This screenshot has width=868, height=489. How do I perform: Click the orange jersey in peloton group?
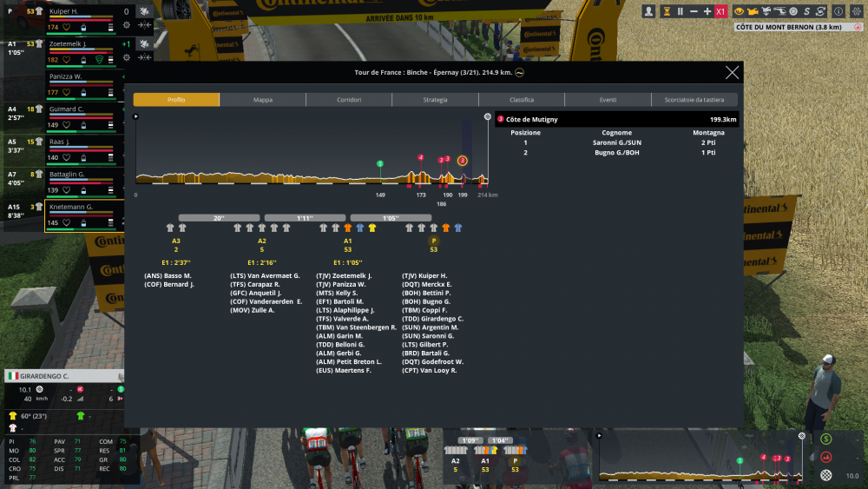click(x=445, y=228)
